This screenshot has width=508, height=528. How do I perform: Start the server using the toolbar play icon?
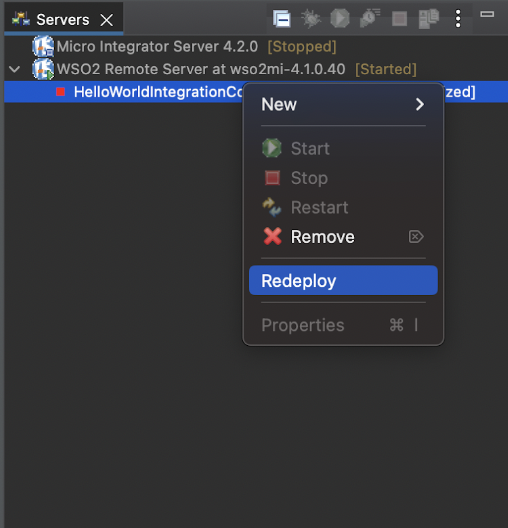(x=339, y=18)
